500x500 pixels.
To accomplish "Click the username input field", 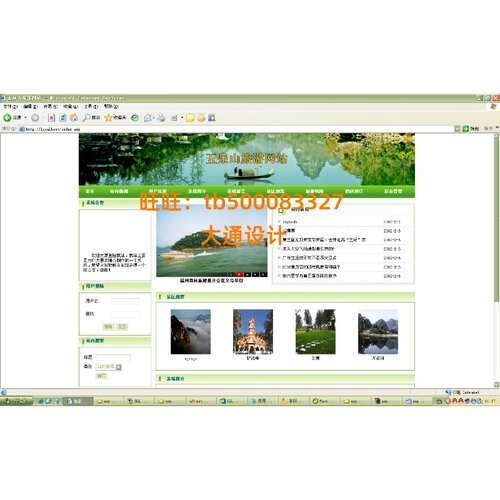I will 125,301.
